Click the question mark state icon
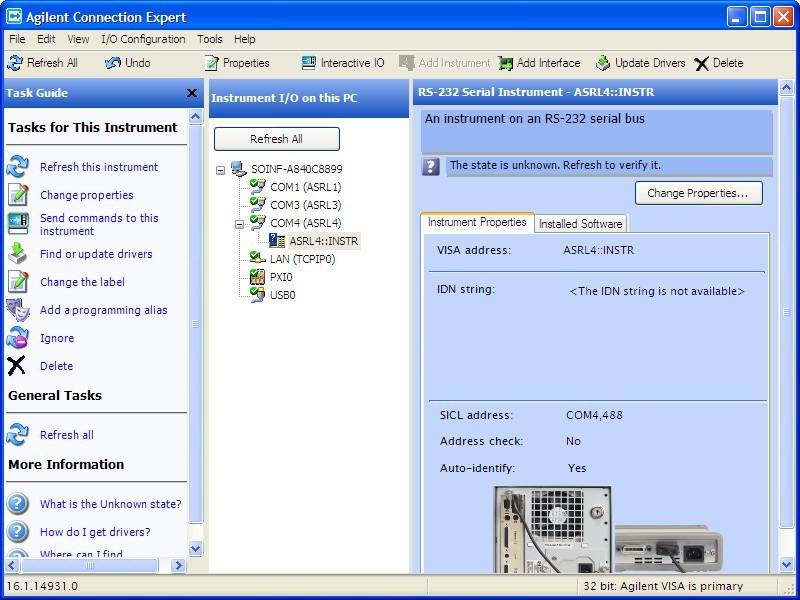This screenshot has width=800, height=600. point(431,166)
